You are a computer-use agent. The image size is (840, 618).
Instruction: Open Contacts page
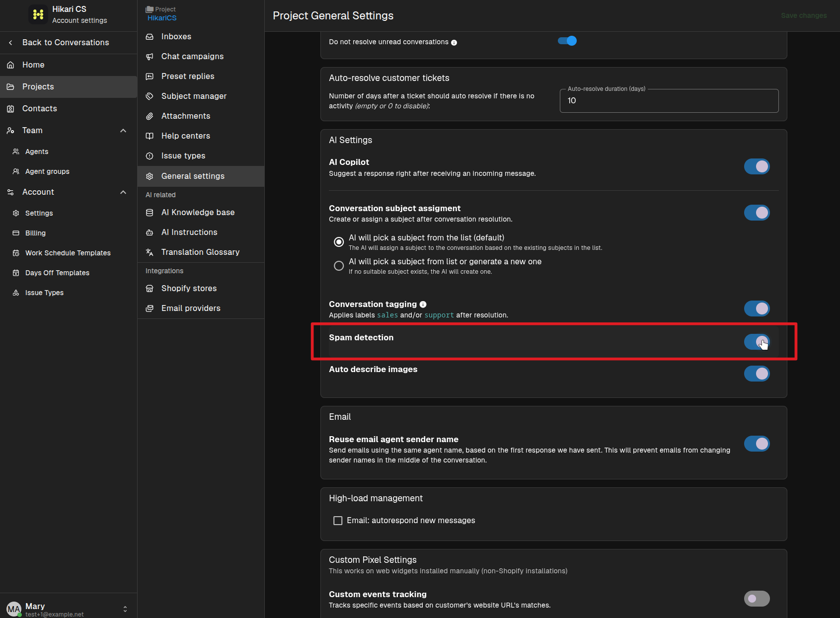tap(69, 108)
